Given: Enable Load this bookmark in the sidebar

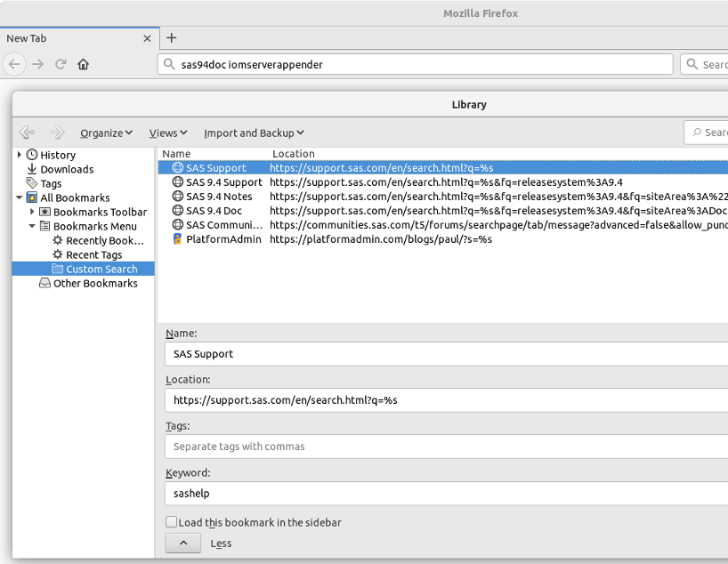Looking at the screenshot, I should [171, 522].
